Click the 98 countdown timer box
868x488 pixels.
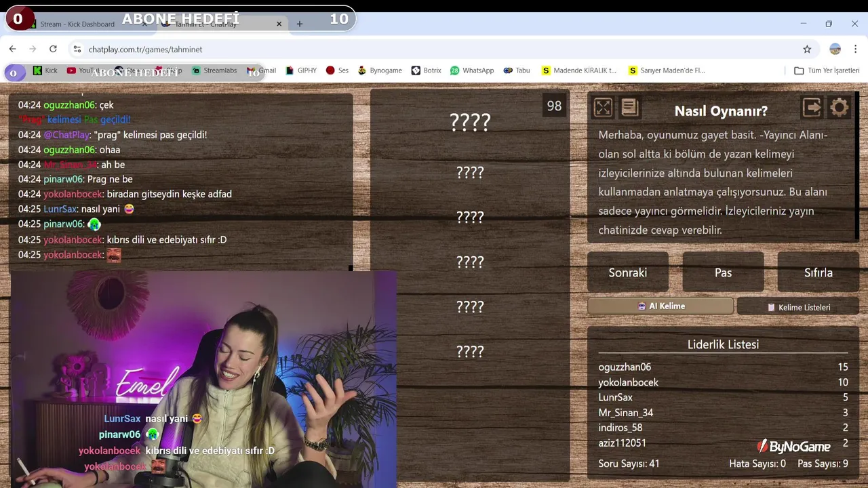click(554, 106)
